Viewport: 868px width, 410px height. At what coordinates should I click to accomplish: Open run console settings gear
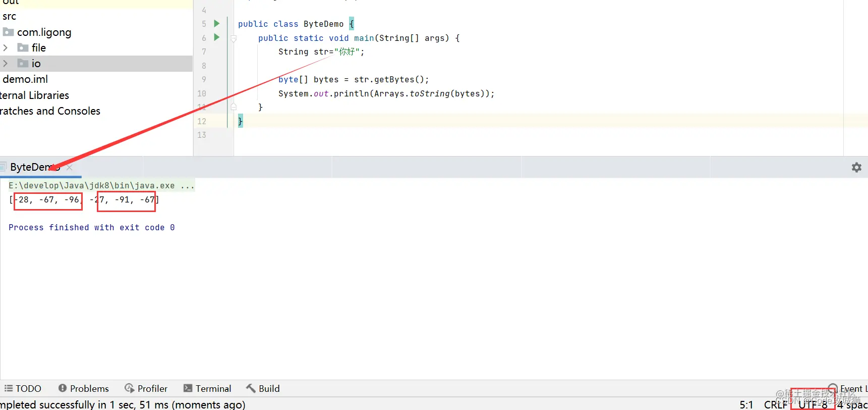tap(856, 167)
